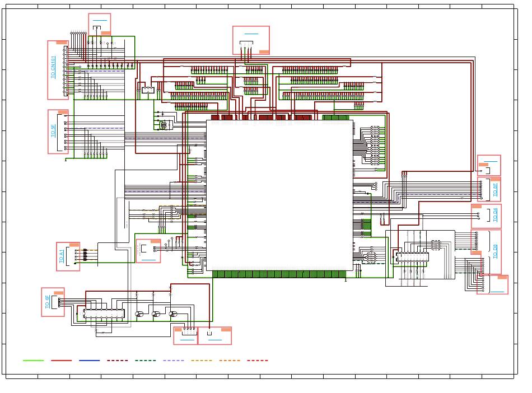Select the small connector box above TO CN101
This screenshot has height=393, width=532.
tap(100, 25)
